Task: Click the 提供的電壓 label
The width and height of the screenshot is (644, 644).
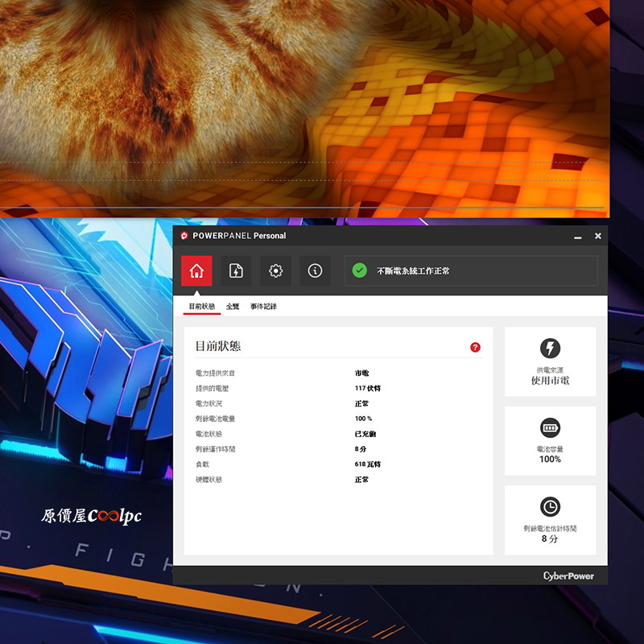Action: [212, 388]
